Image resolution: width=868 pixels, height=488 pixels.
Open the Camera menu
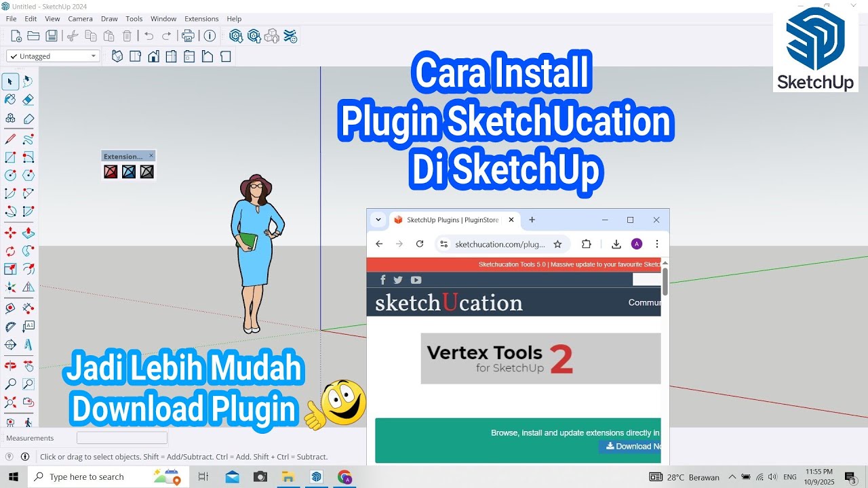81,19
